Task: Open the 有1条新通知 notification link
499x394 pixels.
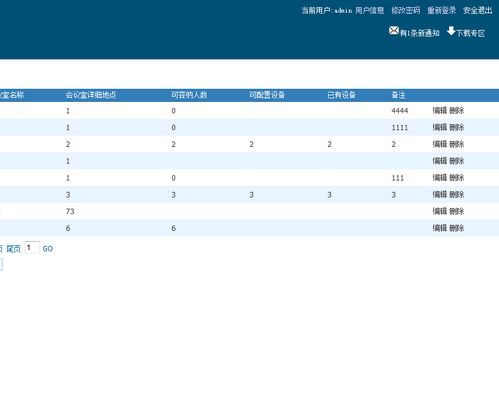Action: point(420,33)
